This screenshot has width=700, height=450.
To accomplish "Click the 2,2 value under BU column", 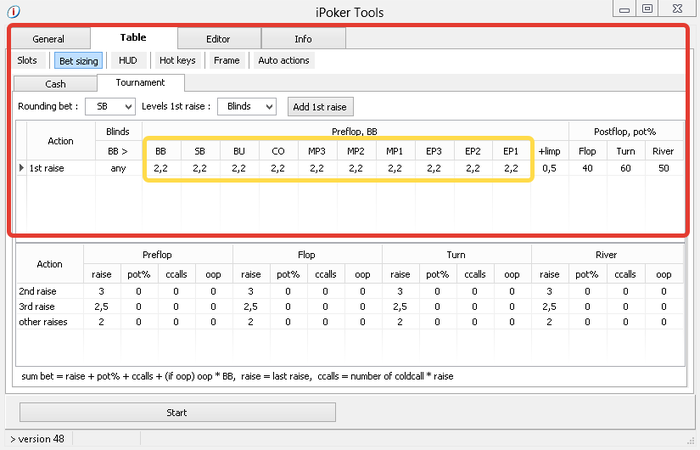I will pos(239,168).
